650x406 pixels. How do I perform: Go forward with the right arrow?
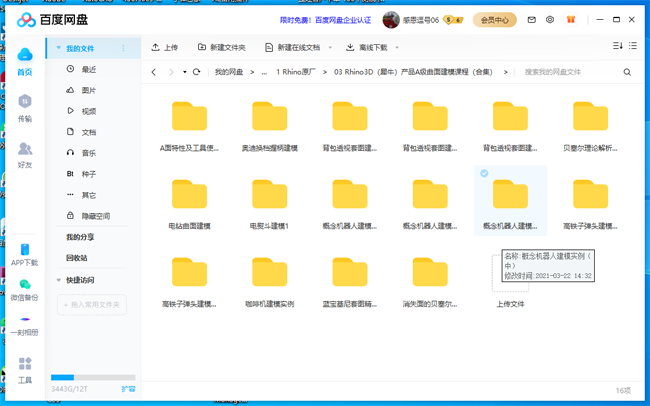click(x=171, y=72)
